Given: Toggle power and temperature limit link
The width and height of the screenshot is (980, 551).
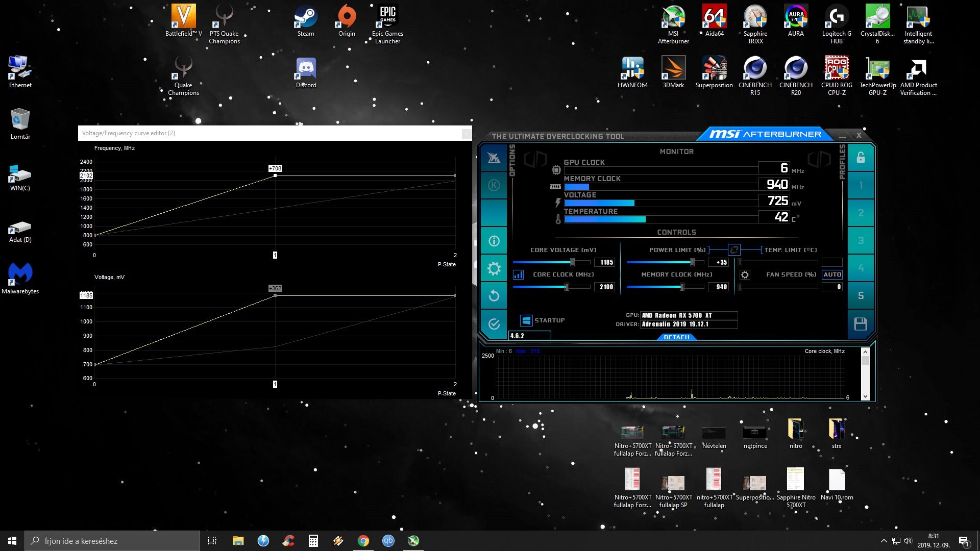Looking at the screenshot, I should [x=734, y=249].
